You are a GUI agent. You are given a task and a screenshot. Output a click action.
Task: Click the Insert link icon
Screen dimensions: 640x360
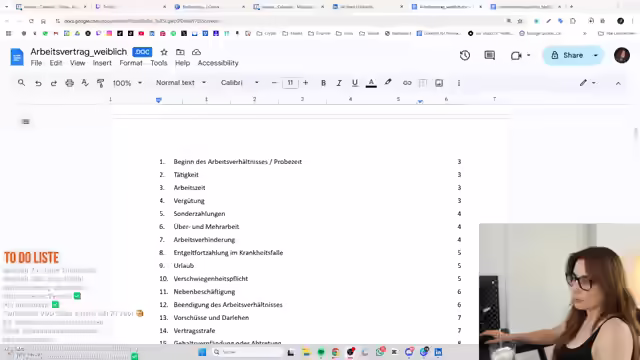(x=407, y=83)
